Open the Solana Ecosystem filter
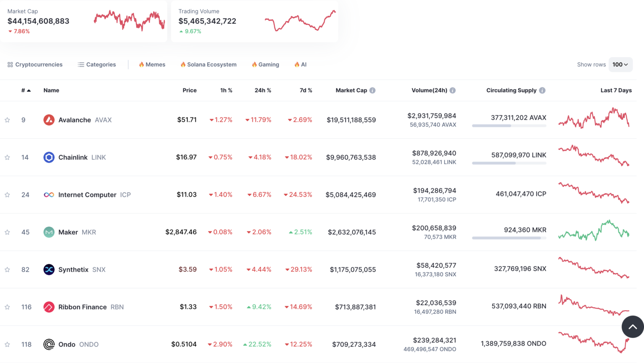The image size is (644, 363). [208, 65]
